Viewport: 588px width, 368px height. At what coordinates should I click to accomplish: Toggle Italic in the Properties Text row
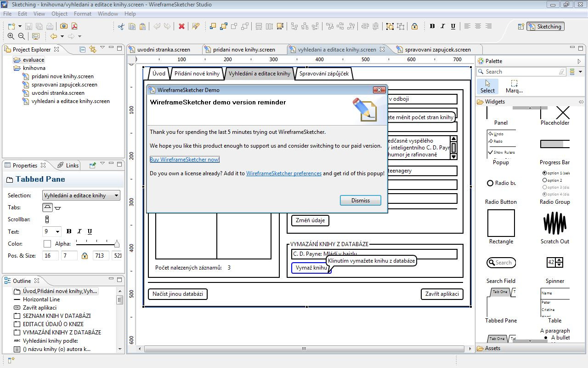(79, 231)
